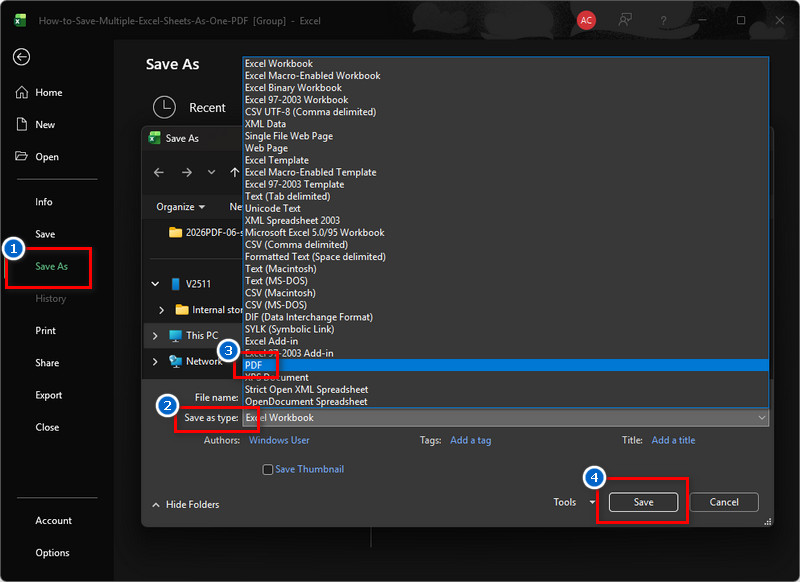The height and width of the screenshot is (582, 800).
Task: Open the Save as type combo box
Action: click(x=506, y=418)
